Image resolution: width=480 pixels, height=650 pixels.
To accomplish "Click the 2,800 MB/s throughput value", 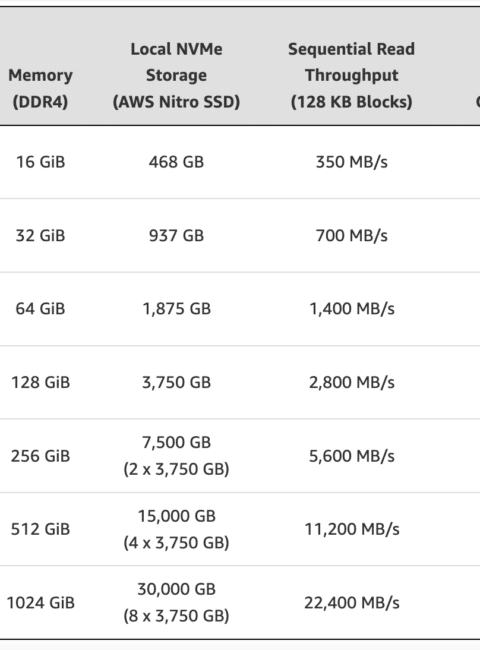I will (x=352, y=382).
